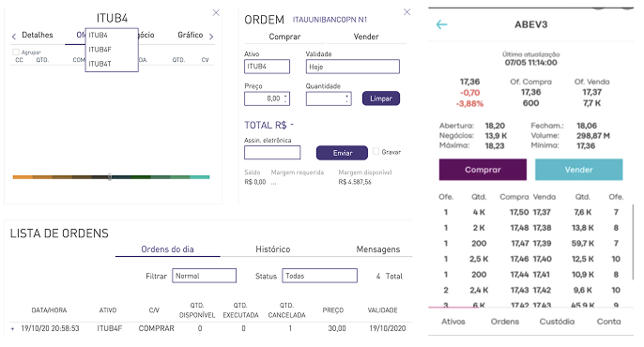
Task: Click the 17,38 sell price
Action: click(543, 228)
